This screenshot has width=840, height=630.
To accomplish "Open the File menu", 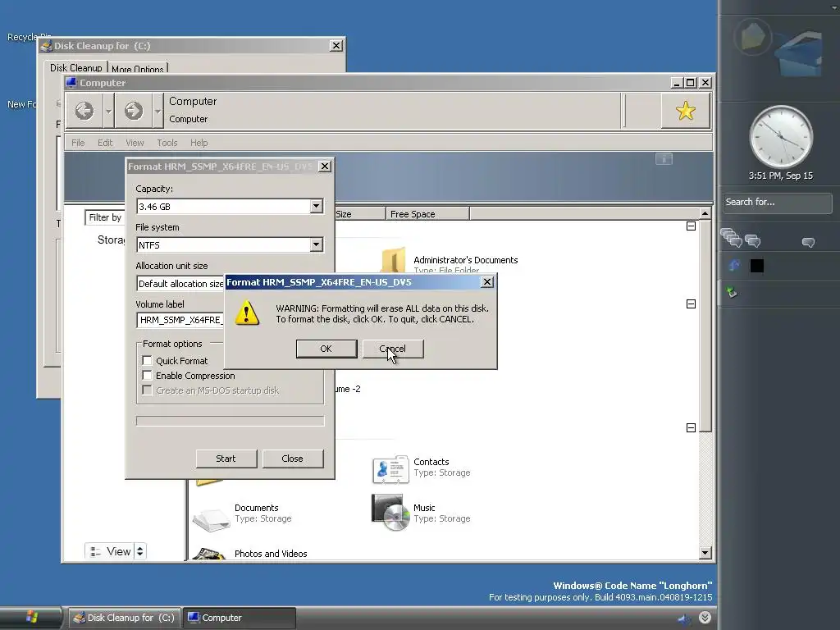I will [x=78, y=143].
